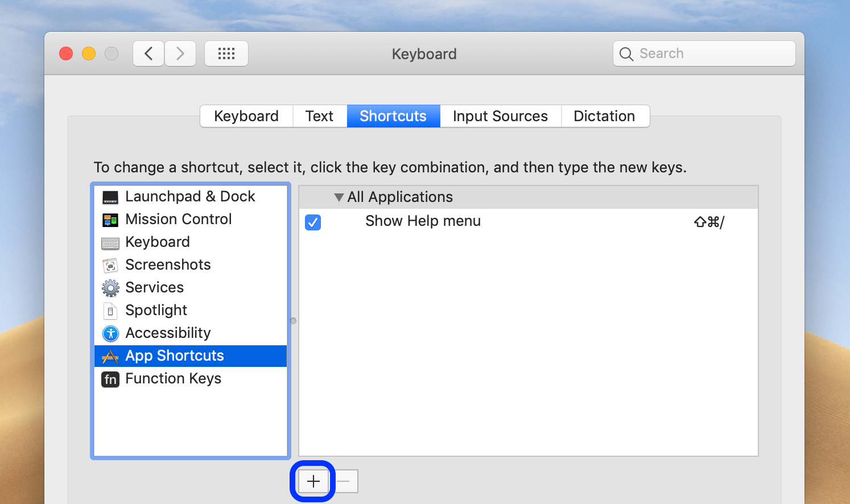Collapse the All Applications group
850x504 pixels.
pos(339,197)
